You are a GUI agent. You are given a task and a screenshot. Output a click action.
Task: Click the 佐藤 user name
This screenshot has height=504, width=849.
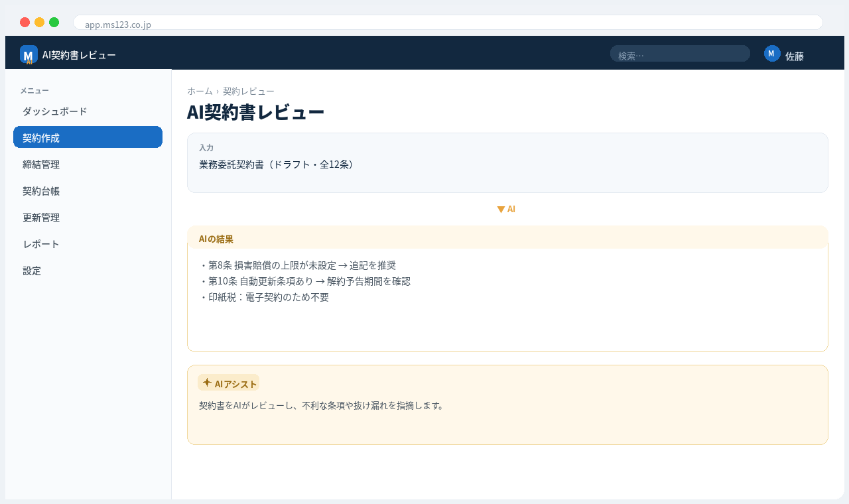tap(795, 56)
